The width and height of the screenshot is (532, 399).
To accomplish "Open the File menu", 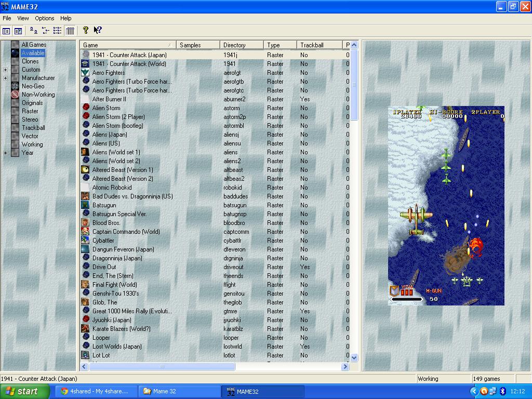I will pos(7,18).
